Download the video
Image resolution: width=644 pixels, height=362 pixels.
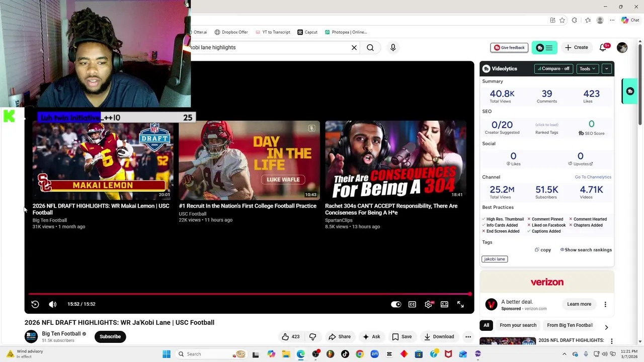click(x=439, y=337)
